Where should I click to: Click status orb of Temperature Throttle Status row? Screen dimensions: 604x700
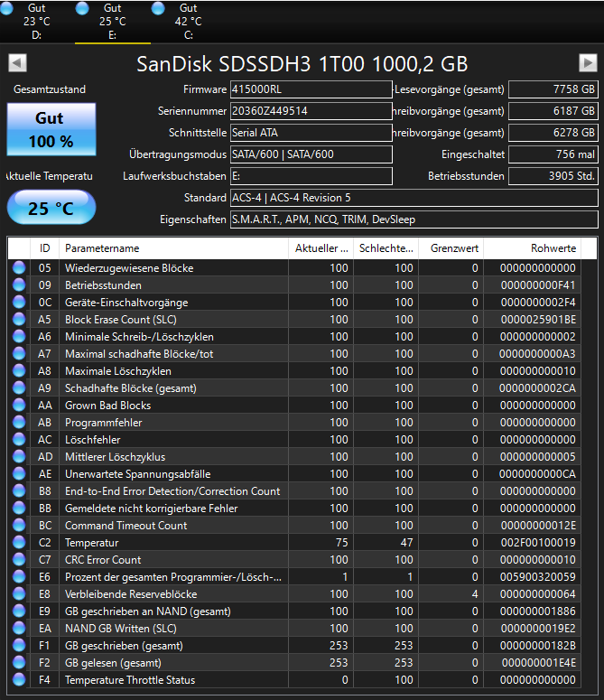[x=19, y=680]
